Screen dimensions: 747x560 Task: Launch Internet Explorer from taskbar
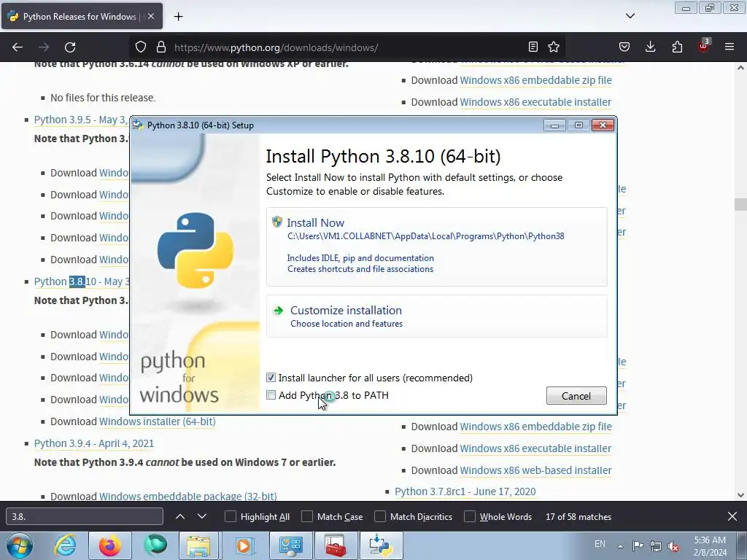point(65,545)
